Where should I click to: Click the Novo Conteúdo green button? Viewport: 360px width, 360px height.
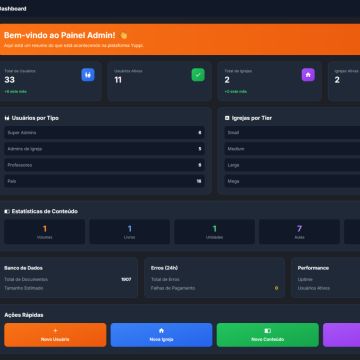[268, 335]
